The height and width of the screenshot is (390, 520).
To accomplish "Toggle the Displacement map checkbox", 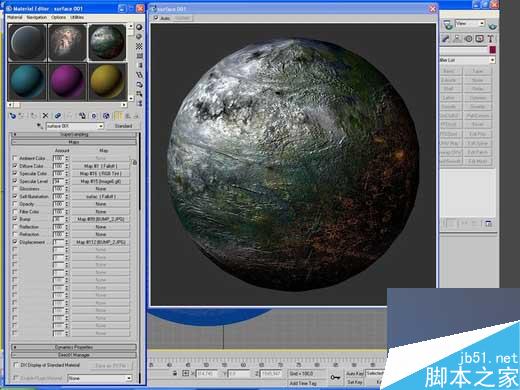I will 15,242.
